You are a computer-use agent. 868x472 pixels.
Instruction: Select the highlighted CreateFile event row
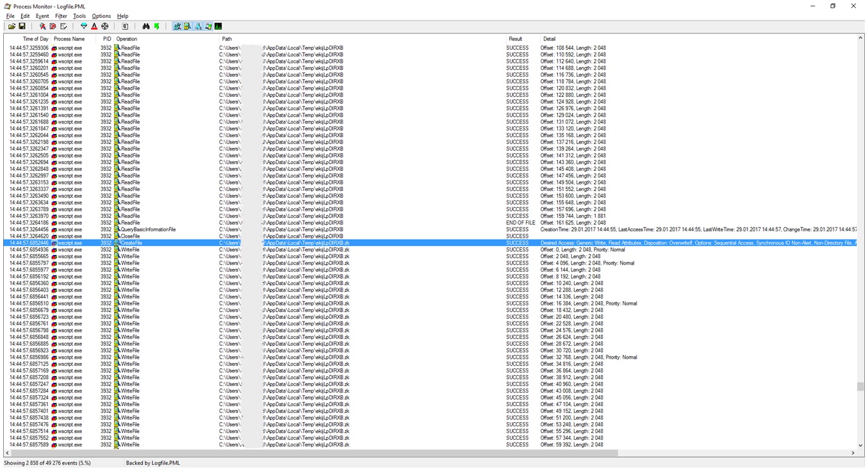tap(256, 243)
